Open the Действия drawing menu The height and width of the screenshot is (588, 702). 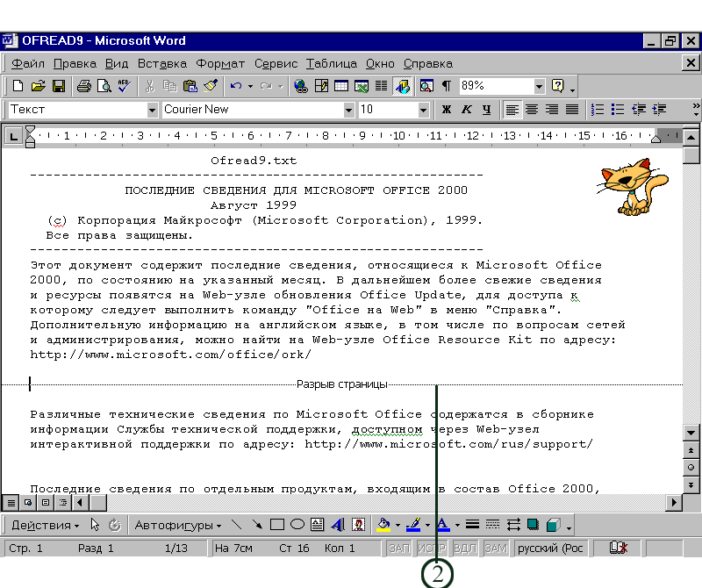[46, 525]
